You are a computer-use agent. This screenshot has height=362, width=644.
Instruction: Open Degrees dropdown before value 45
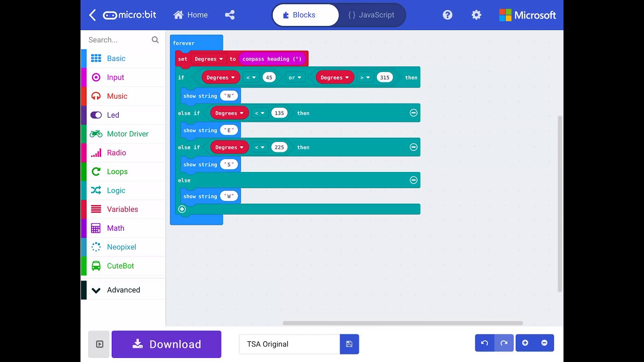coord(221,77)
